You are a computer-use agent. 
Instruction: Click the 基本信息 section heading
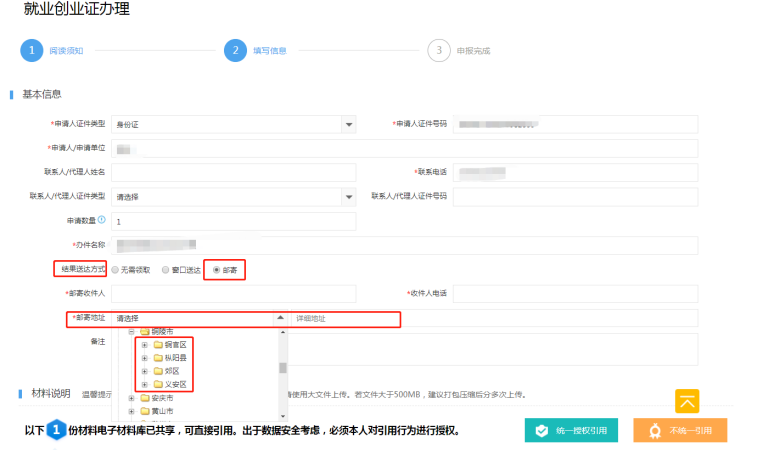click(x=42, y=94)
